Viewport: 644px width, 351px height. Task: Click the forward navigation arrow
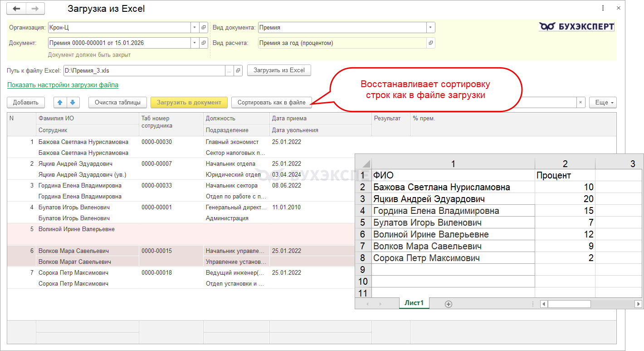pyautogui.click(x=35, y=9)
